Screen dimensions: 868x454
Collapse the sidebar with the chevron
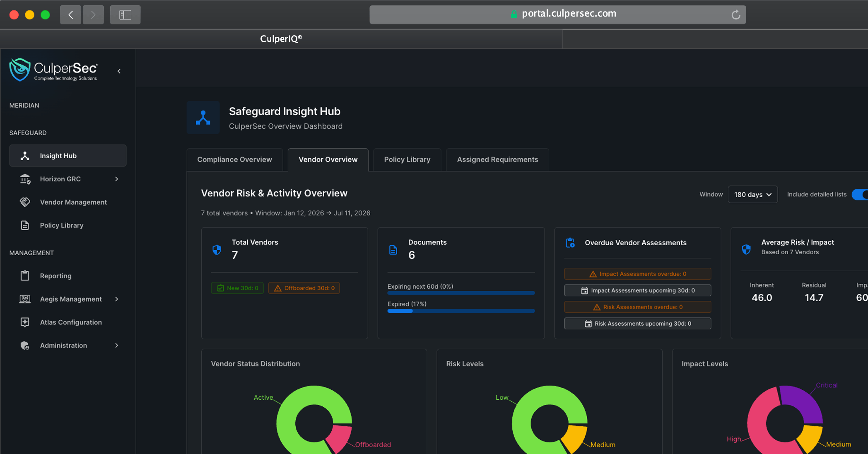point(119,71)
